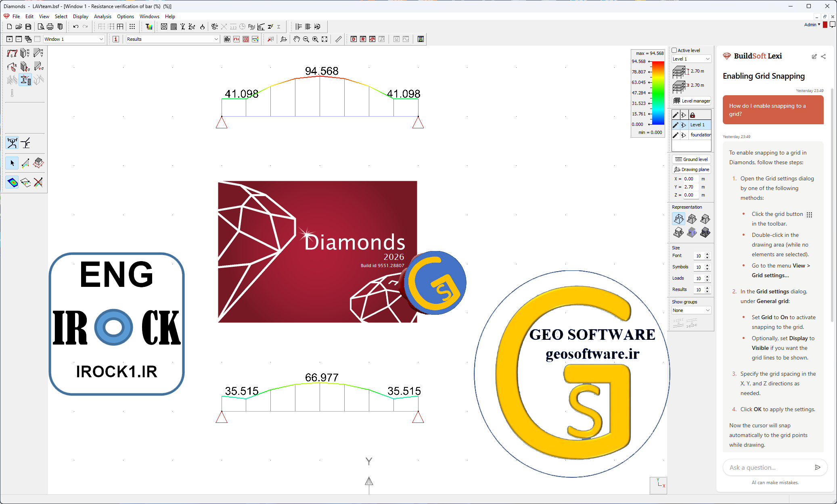
Task: Click the Z coordinate field
Action: (x=691, y=195)
